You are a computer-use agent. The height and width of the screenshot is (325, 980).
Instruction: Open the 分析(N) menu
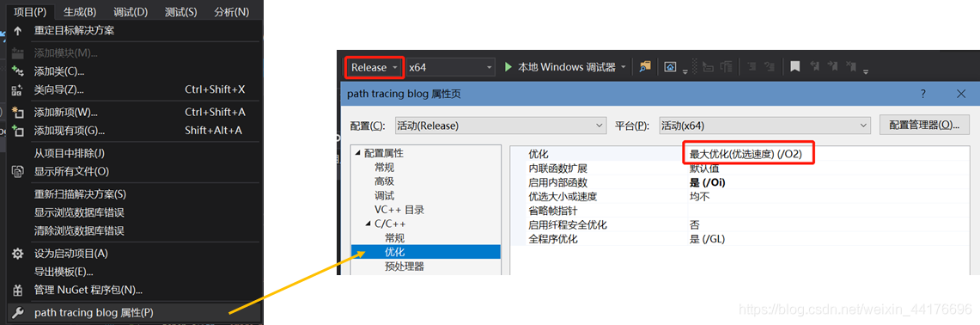[231, 11]
